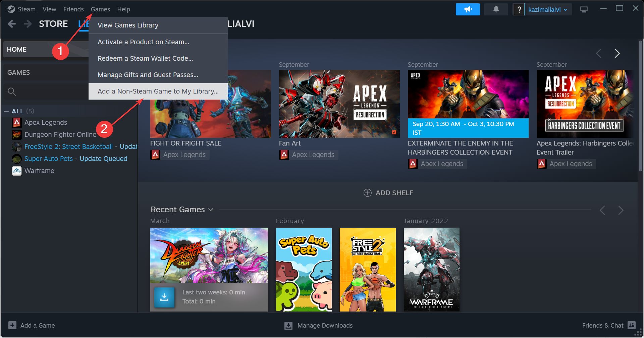The width and height of the screenshot is (644, 338).
Task: Click the ADD SHELF text button
Action: click(394, 193)
